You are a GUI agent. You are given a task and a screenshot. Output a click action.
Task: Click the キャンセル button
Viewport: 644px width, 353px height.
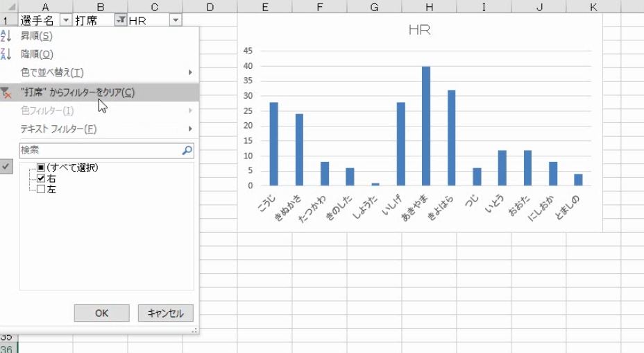(166, 313)
